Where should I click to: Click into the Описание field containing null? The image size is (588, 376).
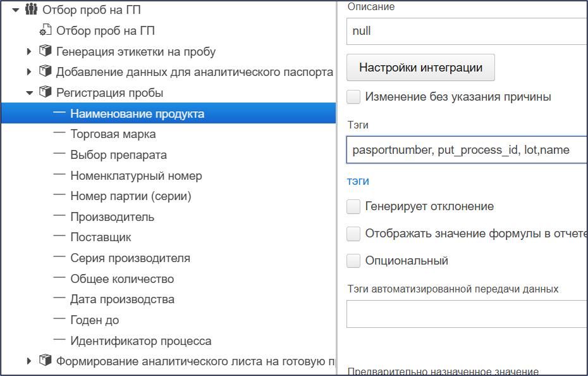tap(467, 31)
